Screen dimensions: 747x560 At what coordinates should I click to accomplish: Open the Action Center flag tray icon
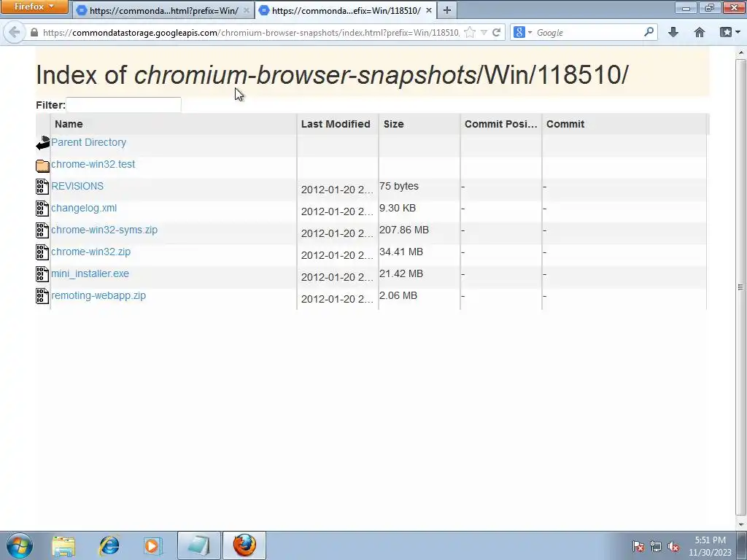point(638,547)
